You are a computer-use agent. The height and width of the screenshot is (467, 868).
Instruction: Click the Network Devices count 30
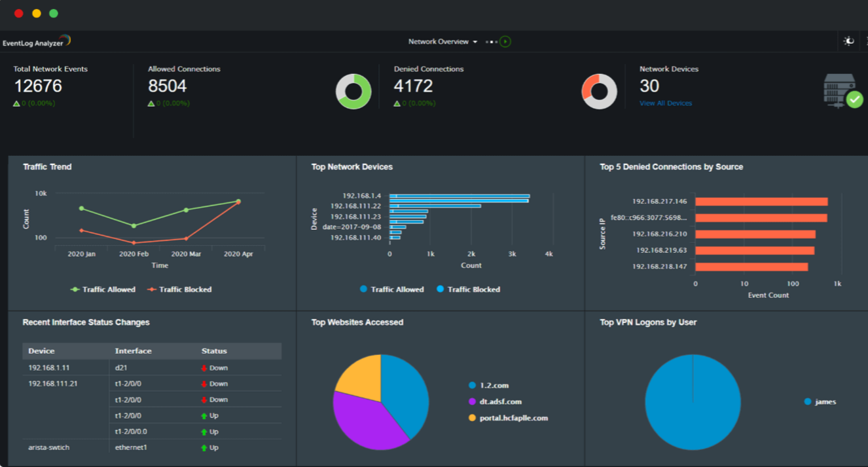tap(649, 86)
